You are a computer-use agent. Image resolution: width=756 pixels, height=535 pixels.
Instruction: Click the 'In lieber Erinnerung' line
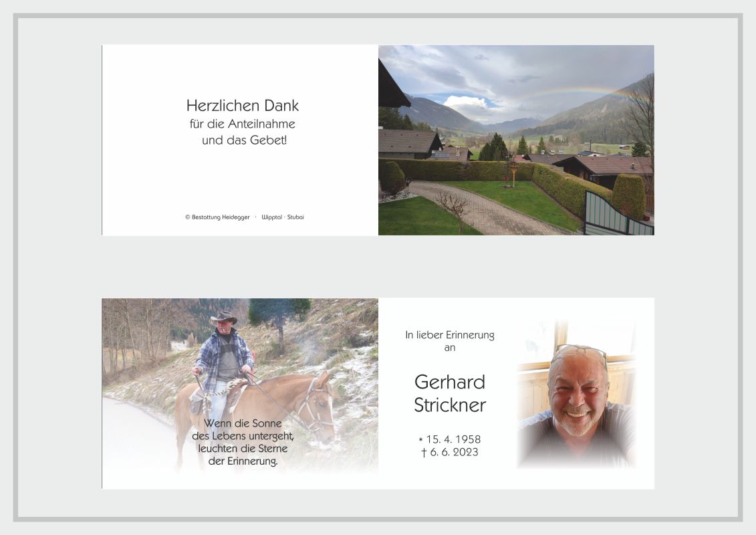point(450,335)
